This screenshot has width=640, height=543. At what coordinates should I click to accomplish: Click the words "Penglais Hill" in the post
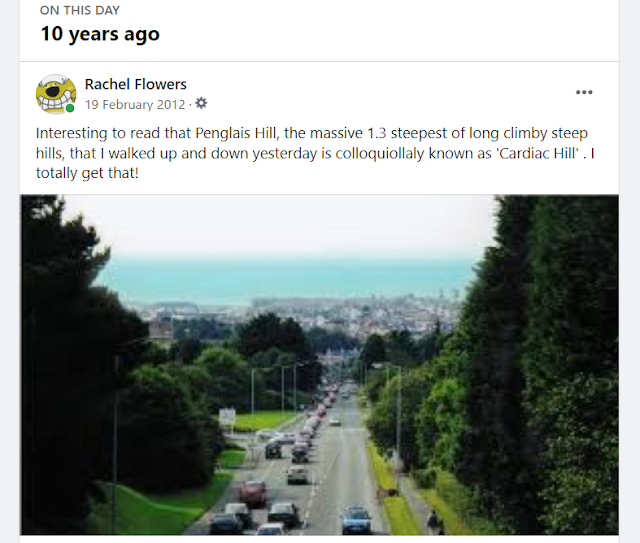[191, 133]
